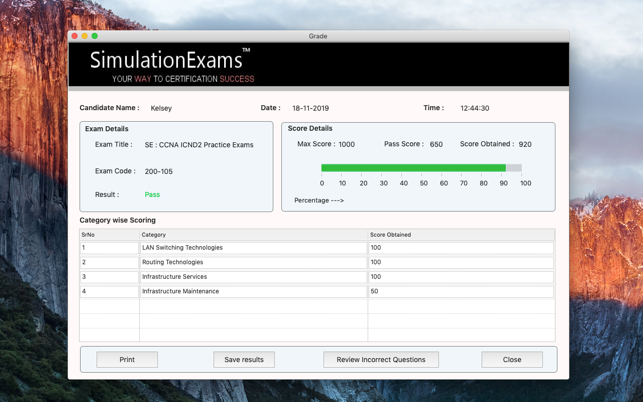Screen dimensions: 643x402
Task: Click the score 100 cell for Routing Technologies
Action: point(461,262)
